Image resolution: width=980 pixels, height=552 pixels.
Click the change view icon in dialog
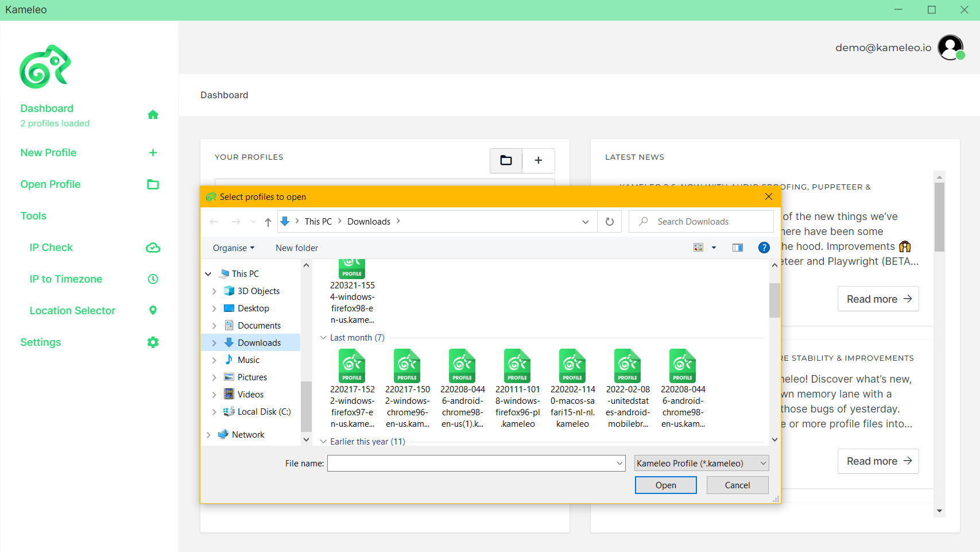point(699,248)
